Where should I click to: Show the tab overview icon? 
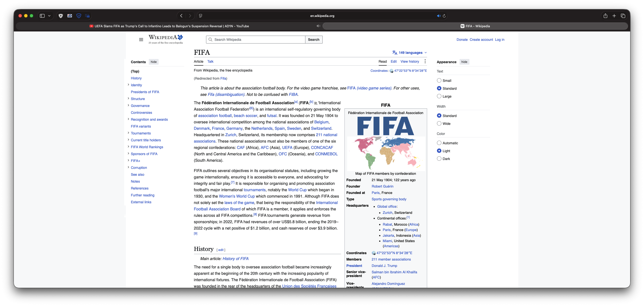click(623, 16)
